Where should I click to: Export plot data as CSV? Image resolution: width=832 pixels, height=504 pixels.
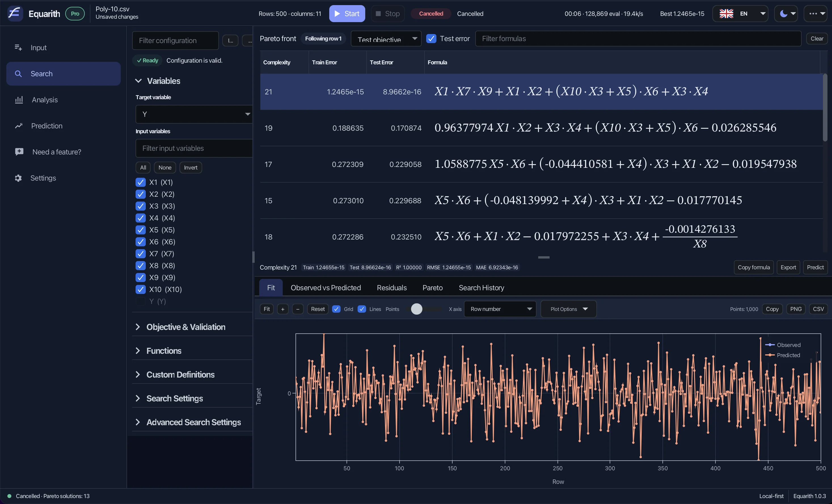click(818, 309)
